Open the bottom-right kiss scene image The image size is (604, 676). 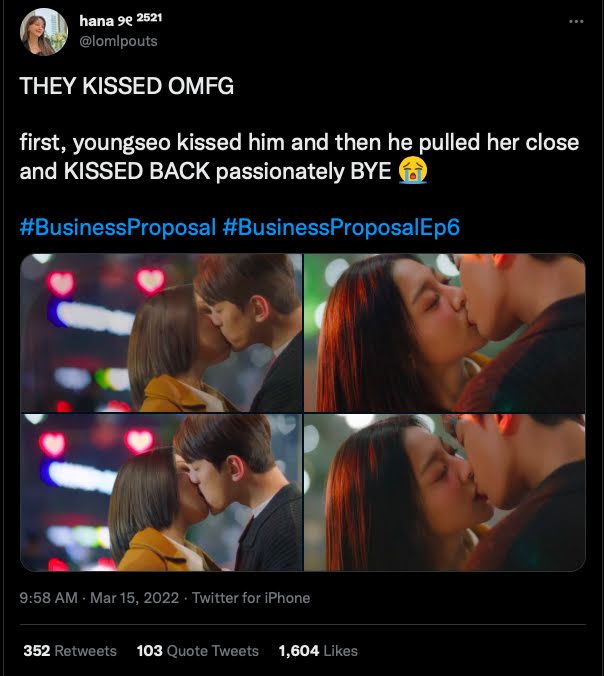(445, 492)
